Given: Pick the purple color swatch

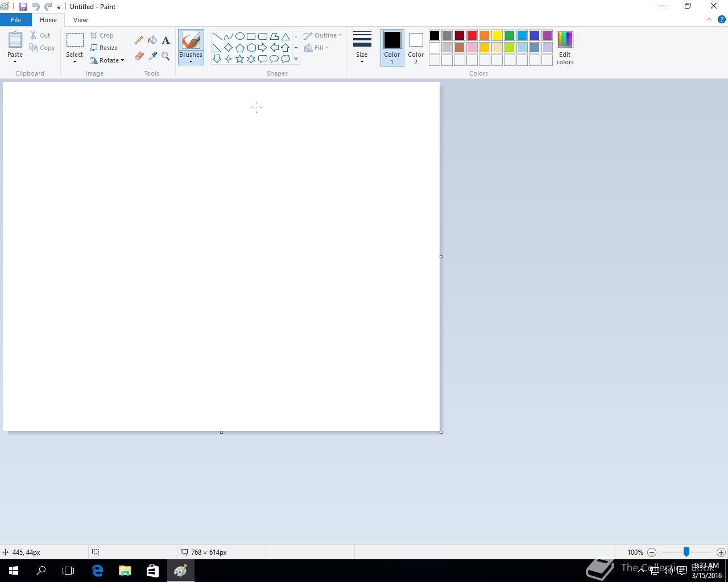Looking at the screenshot, I should point(547,35).
